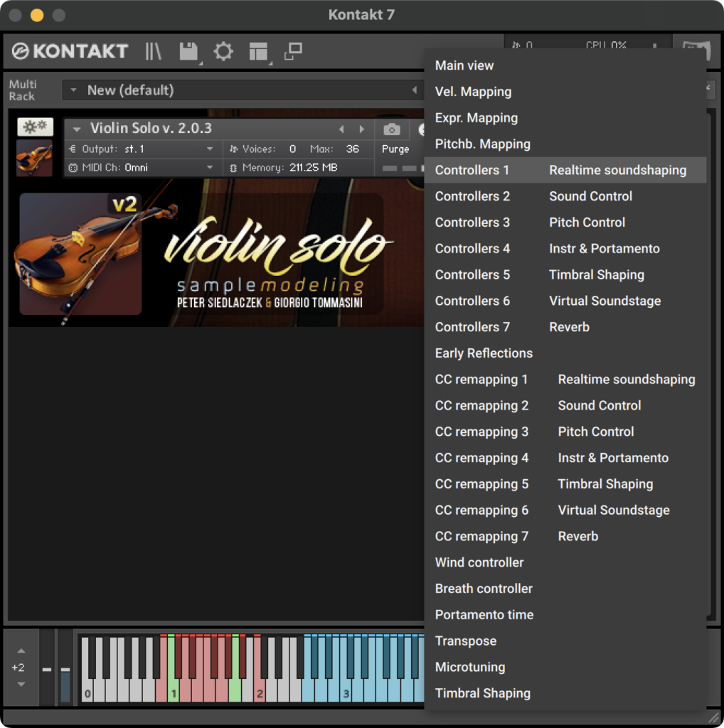Viewport: 724px width, 728px height.
Task: Select Controllers 6 Virtual Soundstage
Action: [565, 301]
